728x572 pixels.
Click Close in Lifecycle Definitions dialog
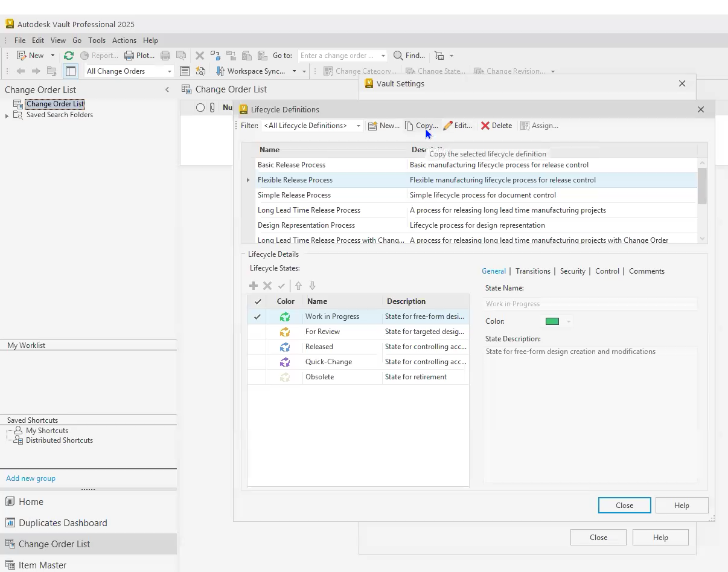point(625,506)
